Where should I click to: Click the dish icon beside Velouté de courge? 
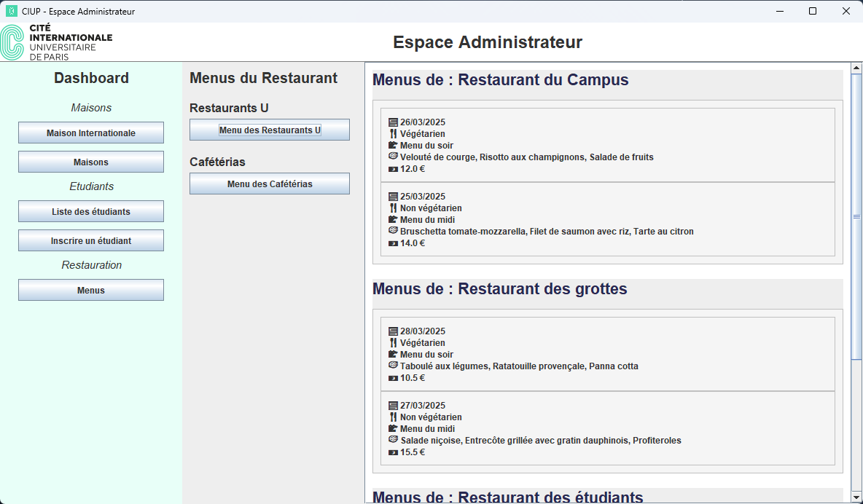click(393, 157)
